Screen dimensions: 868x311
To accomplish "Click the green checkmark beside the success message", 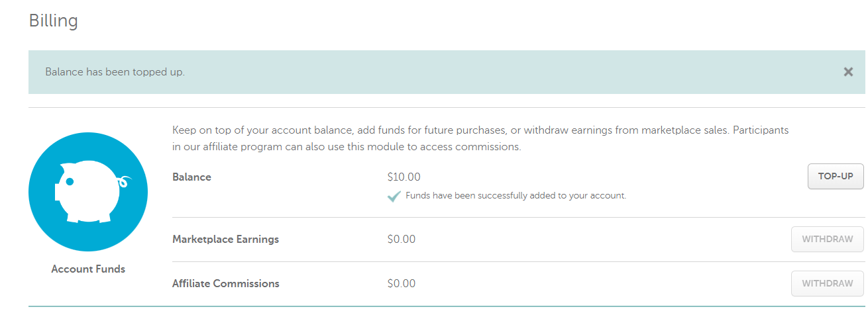I will click(394, 196).
